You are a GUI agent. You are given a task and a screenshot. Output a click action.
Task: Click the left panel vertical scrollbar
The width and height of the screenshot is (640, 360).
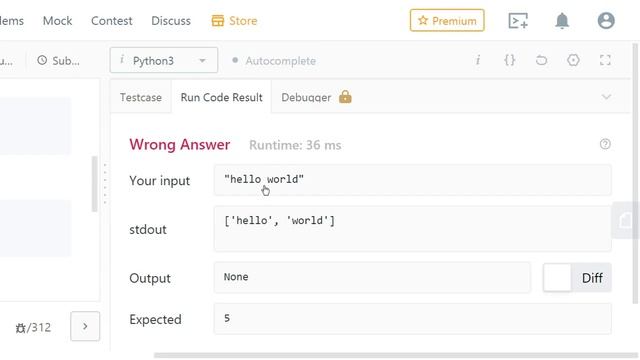pyautogui.click(x=95, y=184)
